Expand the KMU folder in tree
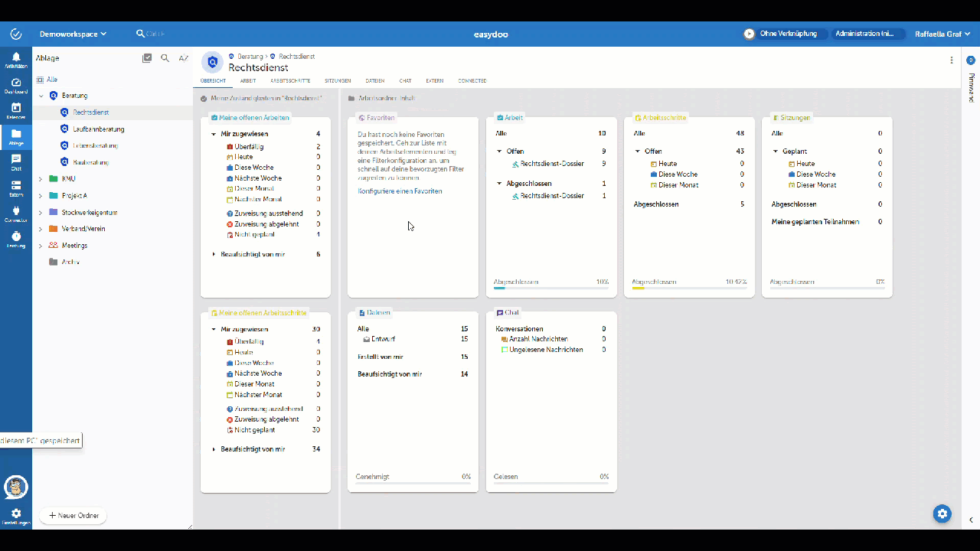This screenshot has width=980, height=551. coord(41,179)
